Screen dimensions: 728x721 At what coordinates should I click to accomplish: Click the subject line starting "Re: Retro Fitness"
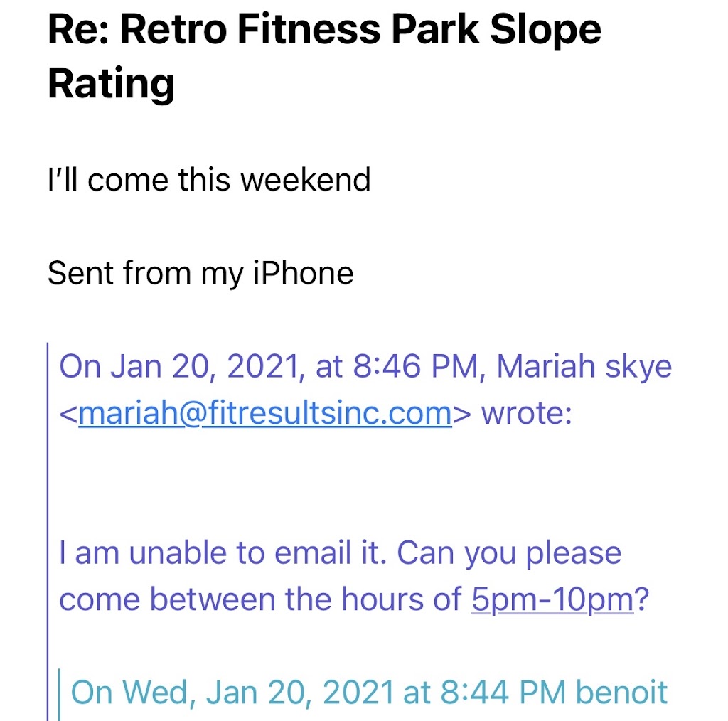click(x=324, y=30)
